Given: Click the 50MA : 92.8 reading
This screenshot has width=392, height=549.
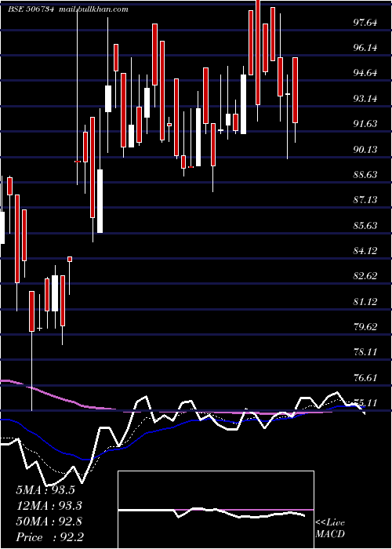Looking at the screenshot, I should [49, 522].
